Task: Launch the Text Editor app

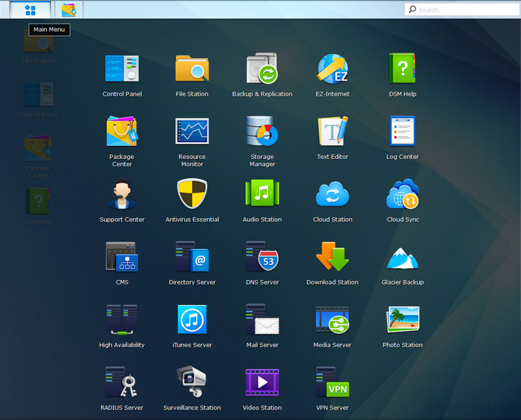Action: (333, 138)
